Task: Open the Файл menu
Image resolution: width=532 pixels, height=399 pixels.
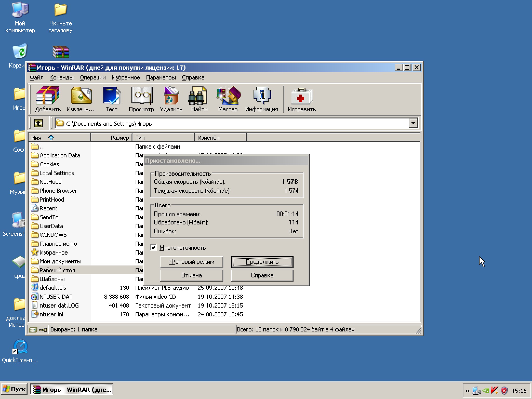Action: (37, 77)
